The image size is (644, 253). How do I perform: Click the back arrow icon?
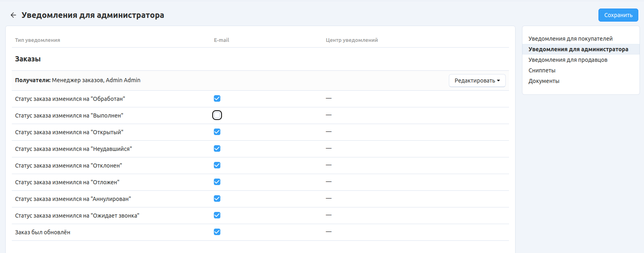[13, 15]
